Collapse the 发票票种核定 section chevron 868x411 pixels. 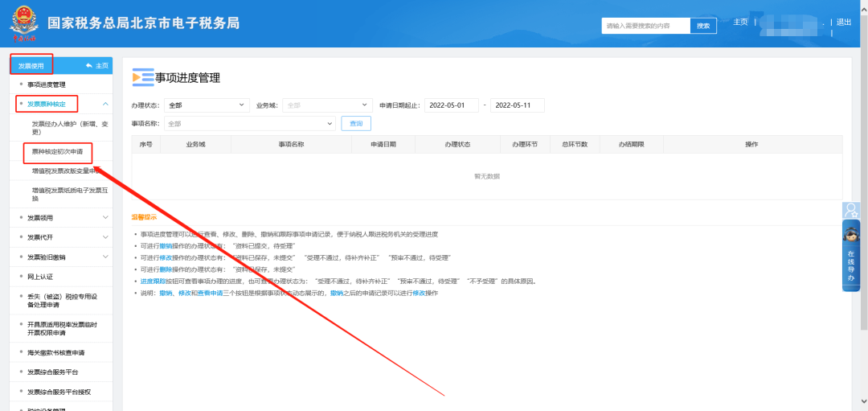[x=105, y=104]
